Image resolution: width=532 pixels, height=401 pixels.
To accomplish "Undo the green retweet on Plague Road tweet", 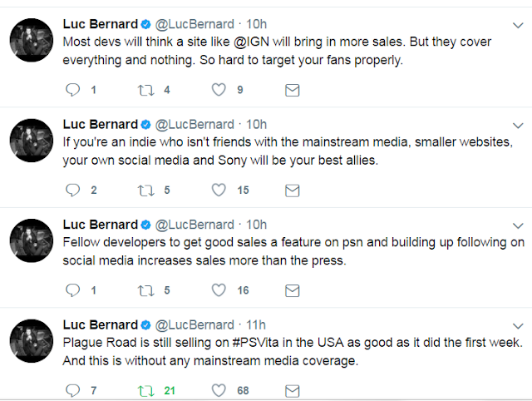I will click(146, 391).
